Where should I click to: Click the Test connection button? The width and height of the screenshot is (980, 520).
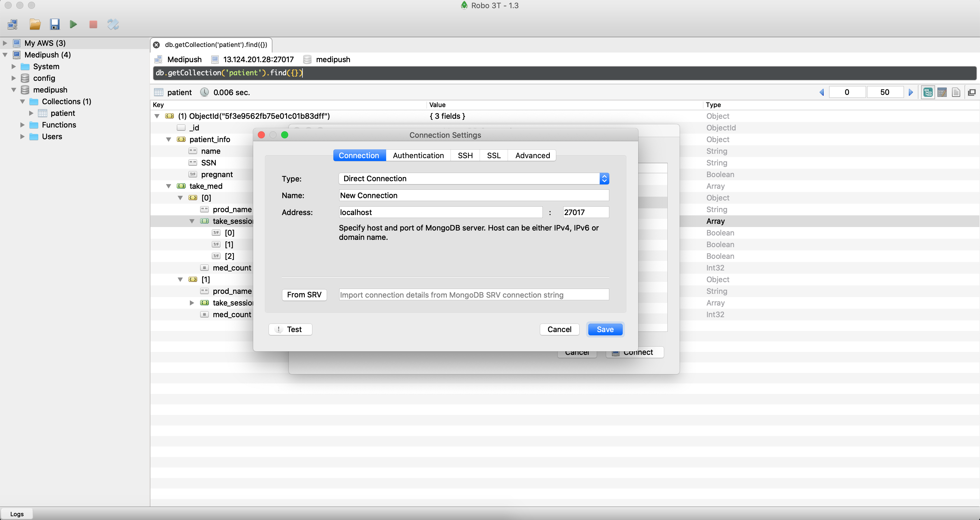[x=290, y=329]
